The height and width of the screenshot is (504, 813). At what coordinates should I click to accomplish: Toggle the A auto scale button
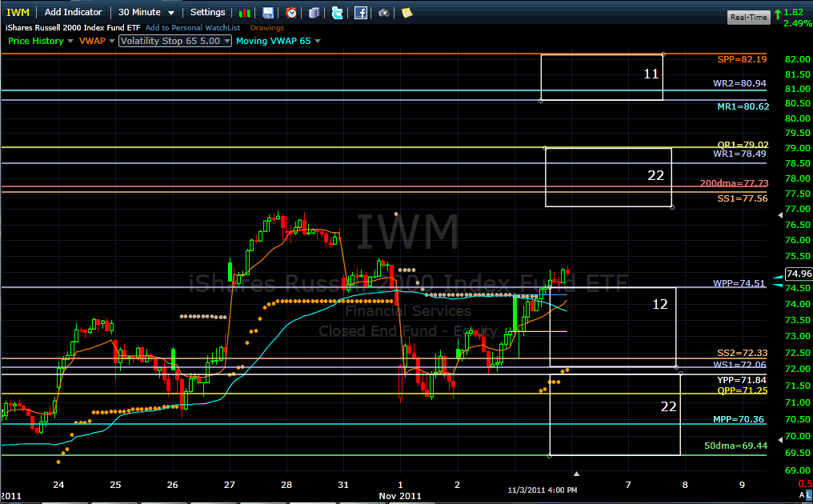pos(802,495)
